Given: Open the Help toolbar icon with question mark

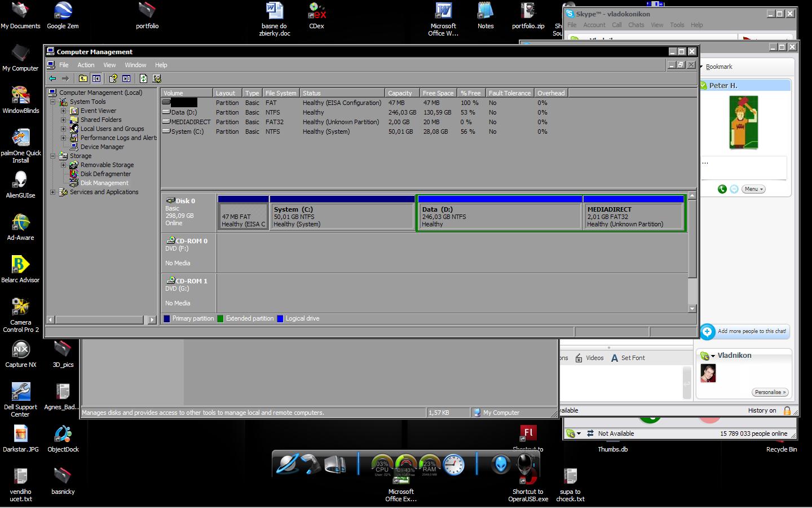Looking at the screenshot, I should (x=113, y=78).
